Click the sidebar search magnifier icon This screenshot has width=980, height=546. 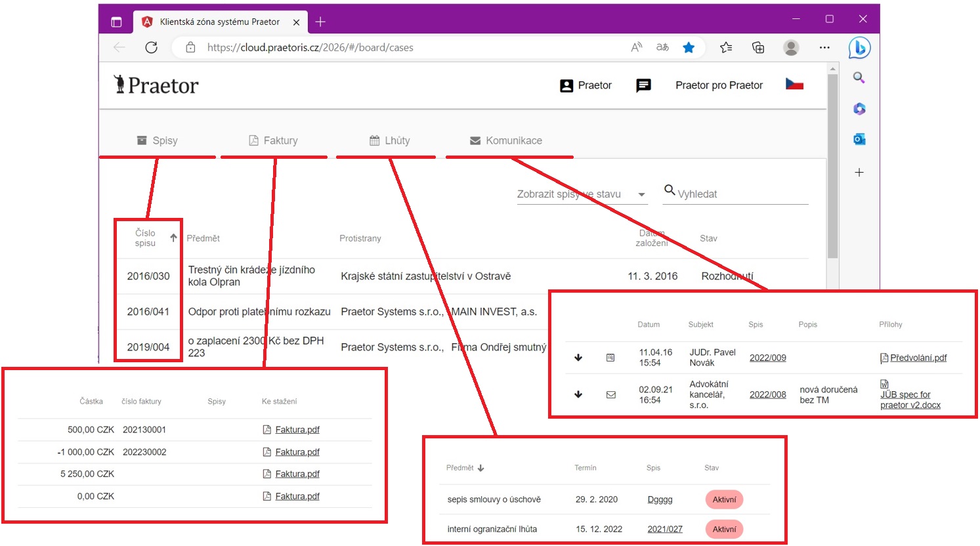[859, 78]
